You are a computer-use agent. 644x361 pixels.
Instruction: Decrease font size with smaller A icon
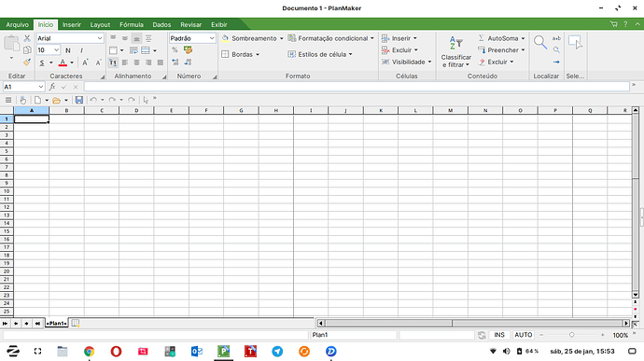point(98,62)
